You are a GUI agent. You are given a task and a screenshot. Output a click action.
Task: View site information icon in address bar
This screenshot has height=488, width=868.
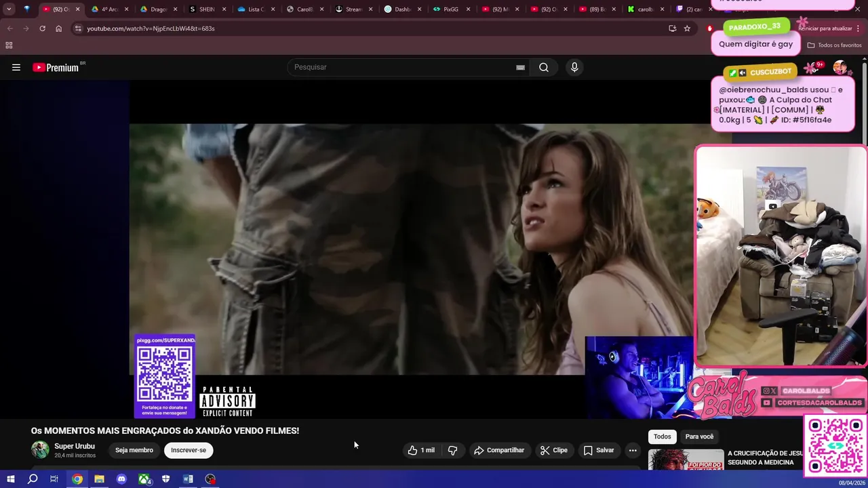(x=78, y=28)
